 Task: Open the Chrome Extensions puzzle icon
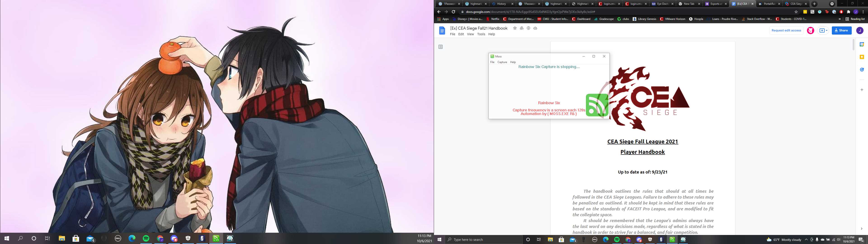(849, 12)
